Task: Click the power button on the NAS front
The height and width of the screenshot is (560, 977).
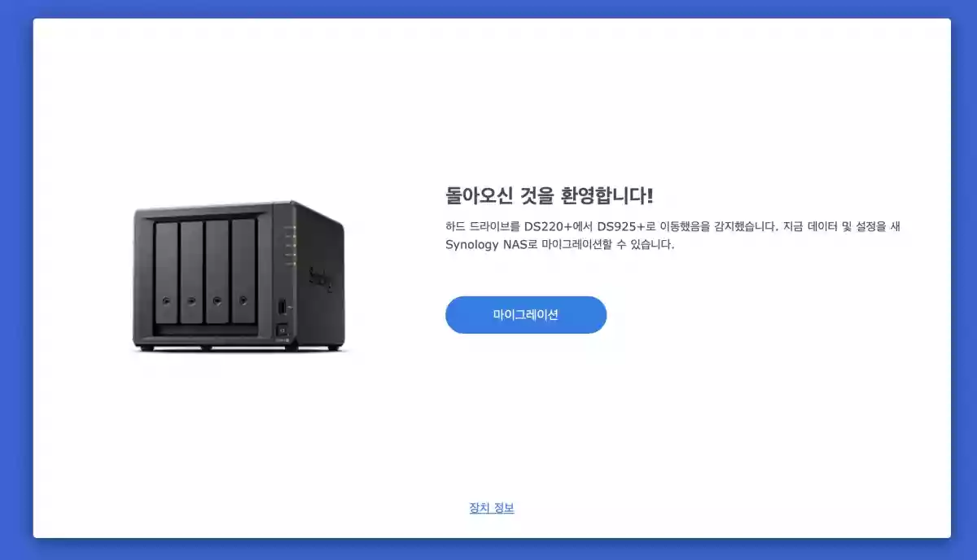Action: pyautogui.click(x=283, y=330)
